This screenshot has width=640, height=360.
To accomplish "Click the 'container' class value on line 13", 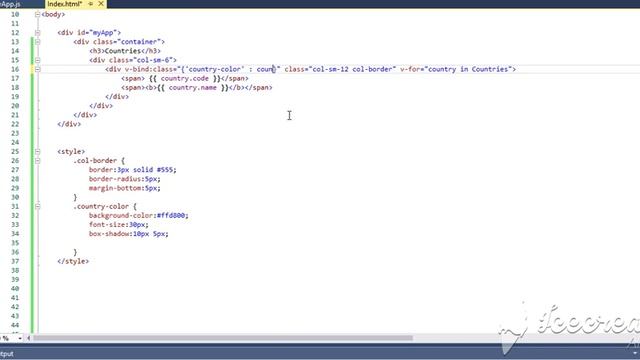I will (139, 42).
